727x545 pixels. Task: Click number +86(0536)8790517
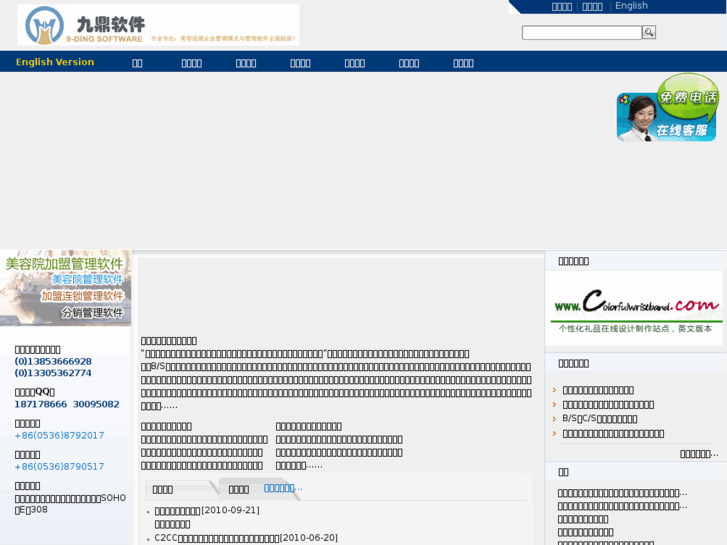coord(59,467)
